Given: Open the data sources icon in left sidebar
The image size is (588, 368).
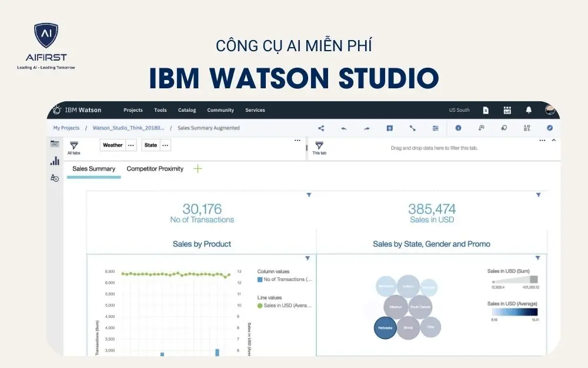Looking at the screenshot, I should click(x=55, y=144).
